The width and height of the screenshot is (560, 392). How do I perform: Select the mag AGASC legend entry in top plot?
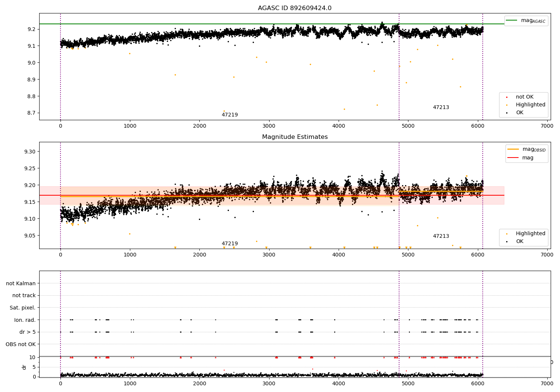[x=526, y=21]
